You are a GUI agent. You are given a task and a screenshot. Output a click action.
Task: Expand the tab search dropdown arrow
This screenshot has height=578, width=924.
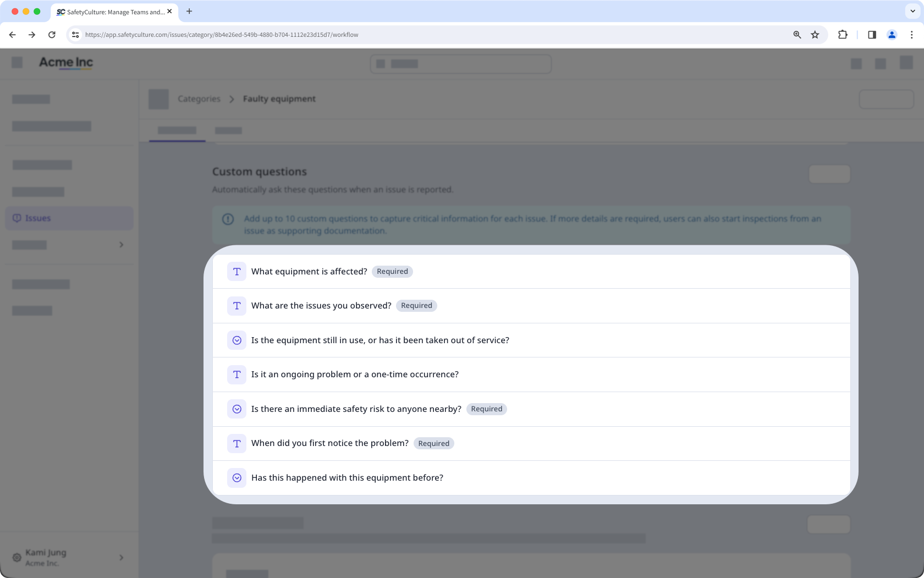click(912, 11)
